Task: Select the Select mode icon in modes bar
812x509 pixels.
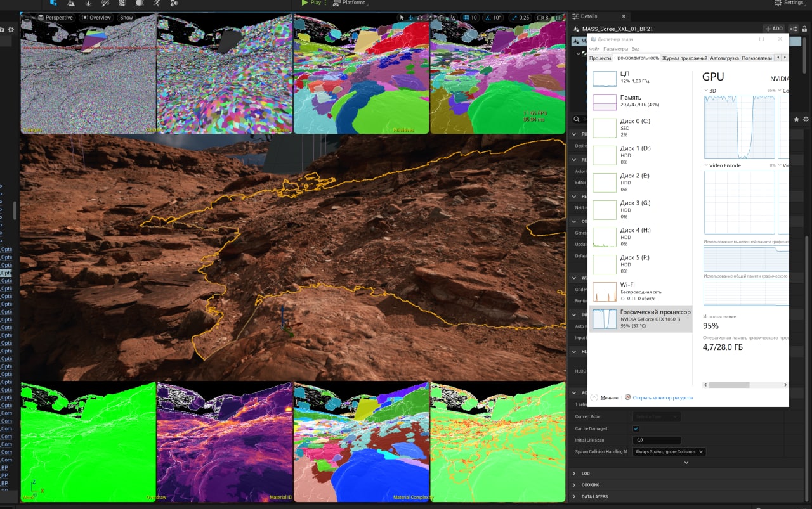Action: point(53,3)
